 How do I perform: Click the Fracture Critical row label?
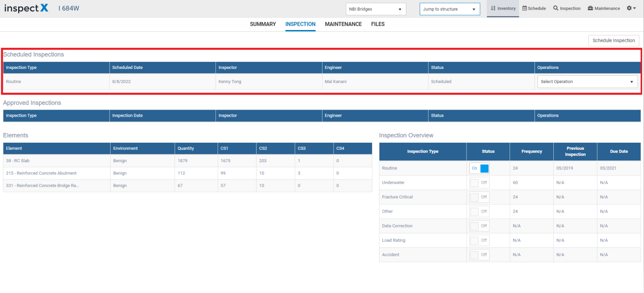(x=397, y=197)
